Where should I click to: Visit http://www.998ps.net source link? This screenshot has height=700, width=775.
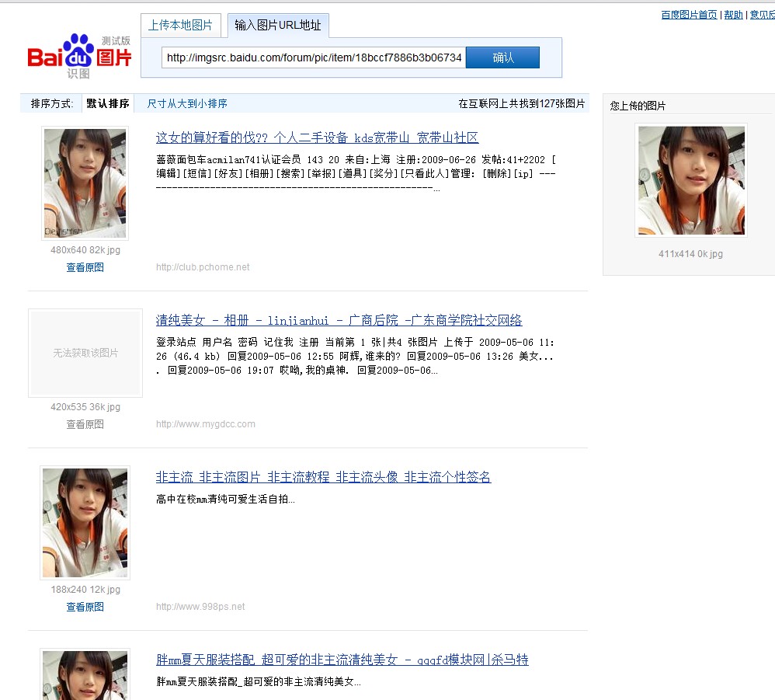200,607
